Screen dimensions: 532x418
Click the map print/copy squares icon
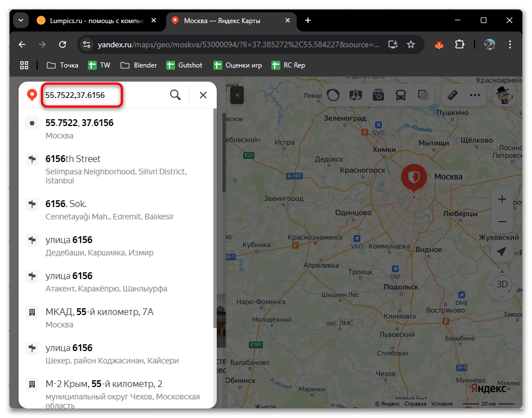(423, 95)
